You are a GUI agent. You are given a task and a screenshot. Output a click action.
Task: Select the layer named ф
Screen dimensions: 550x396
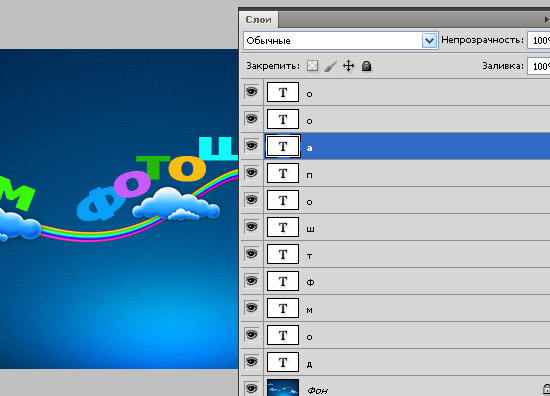(x=310, y=282)
